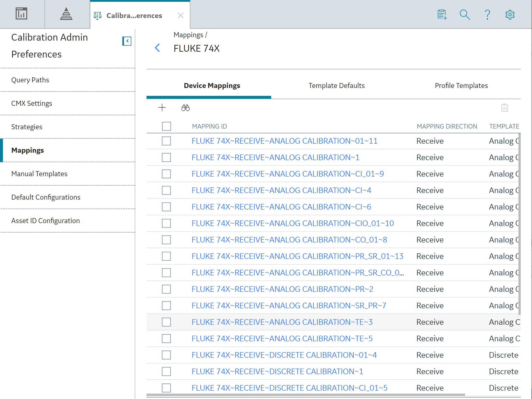The height and width of the screenshot is (399, 532).
Task: Open mapping FLUKE 74X~RECEIVE~ANALOG CALIBRATION~1
Action: point(275,158)
